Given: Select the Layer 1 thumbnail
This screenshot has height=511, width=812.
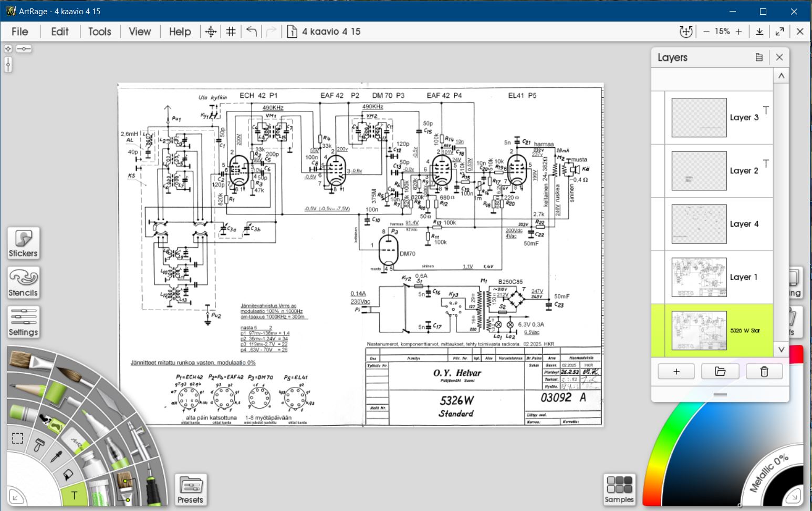Looking at the screenshot, I should [699, 277].
